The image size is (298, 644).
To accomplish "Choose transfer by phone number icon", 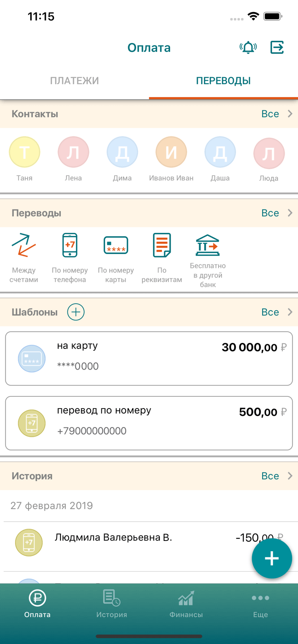I will tap(70, 245).
